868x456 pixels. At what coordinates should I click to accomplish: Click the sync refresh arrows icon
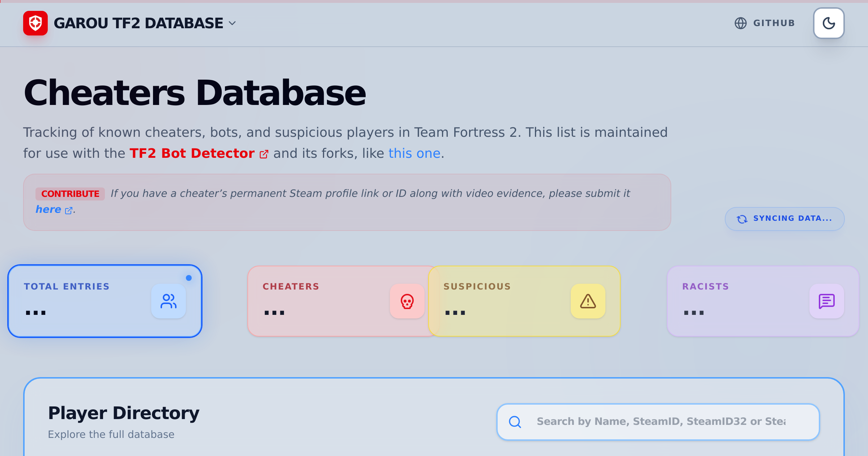[742, 219]
